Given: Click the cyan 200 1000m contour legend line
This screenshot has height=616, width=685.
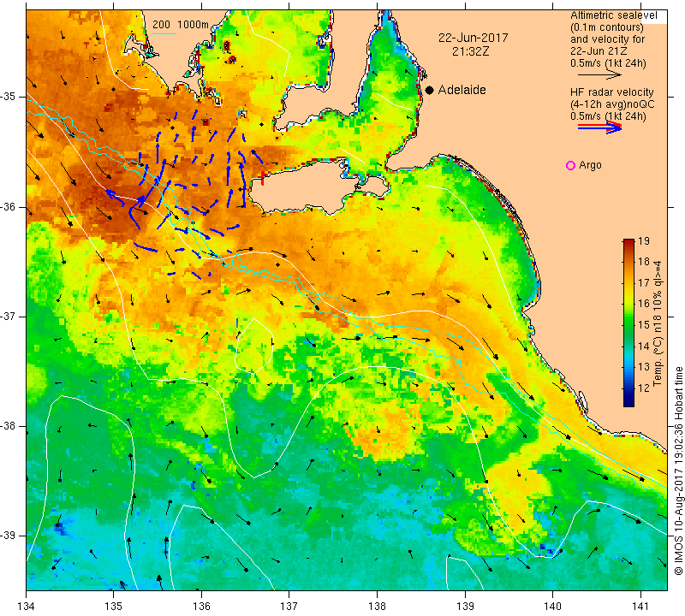Looking at the screenshot, I should 164,33.
